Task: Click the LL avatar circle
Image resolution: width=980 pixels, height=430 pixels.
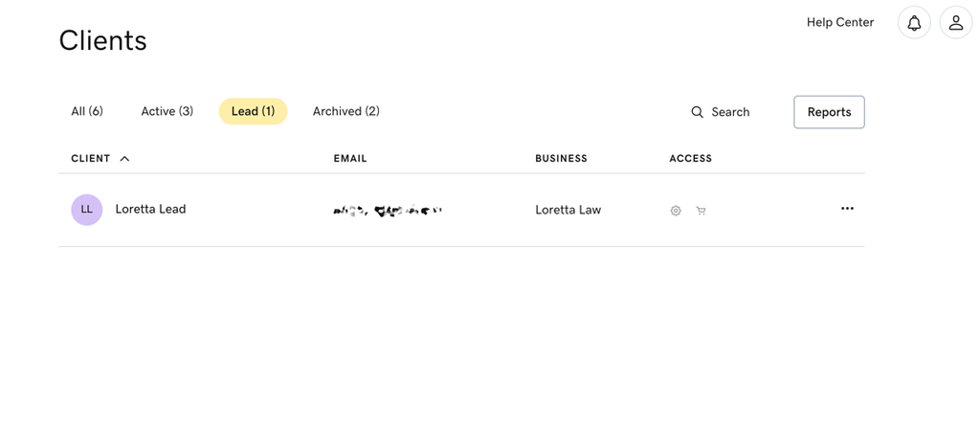Action: pos(86,210)
